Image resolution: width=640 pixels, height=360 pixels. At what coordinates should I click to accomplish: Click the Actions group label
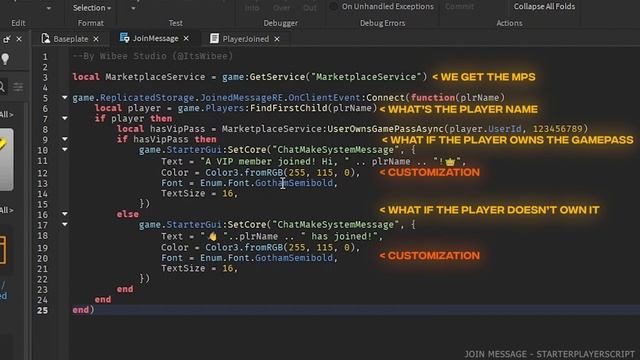(509, 23)
